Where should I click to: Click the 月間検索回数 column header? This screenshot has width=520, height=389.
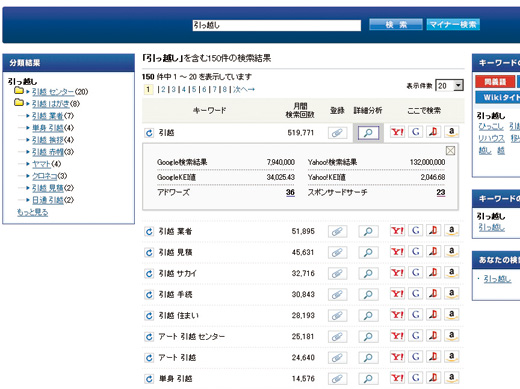click(300, 110)
